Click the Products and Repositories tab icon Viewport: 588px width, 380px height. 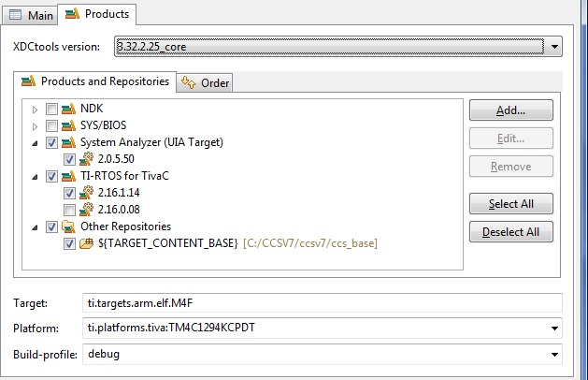tap(28, 81)
